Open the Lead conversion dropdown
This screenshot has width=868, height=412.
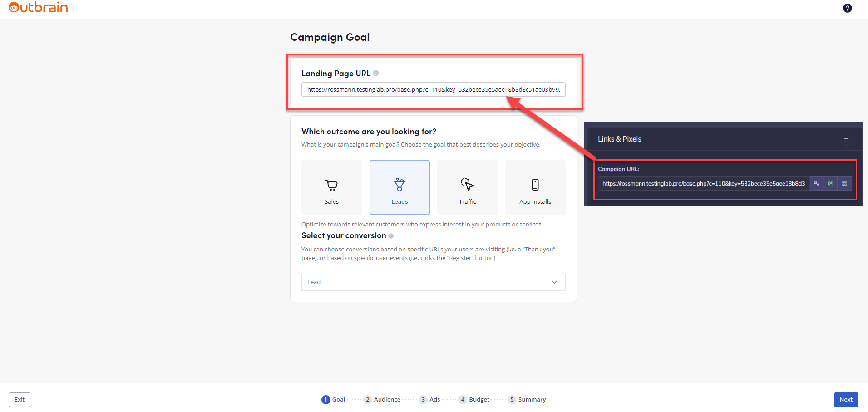pyautogui.click(x=433, y=282)
